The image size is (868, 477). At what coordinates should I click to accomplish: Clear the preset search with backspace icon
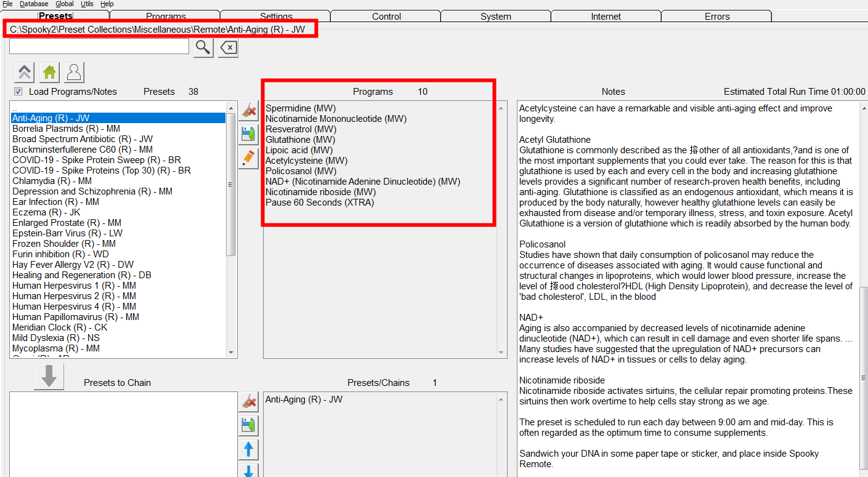(229, 47)
